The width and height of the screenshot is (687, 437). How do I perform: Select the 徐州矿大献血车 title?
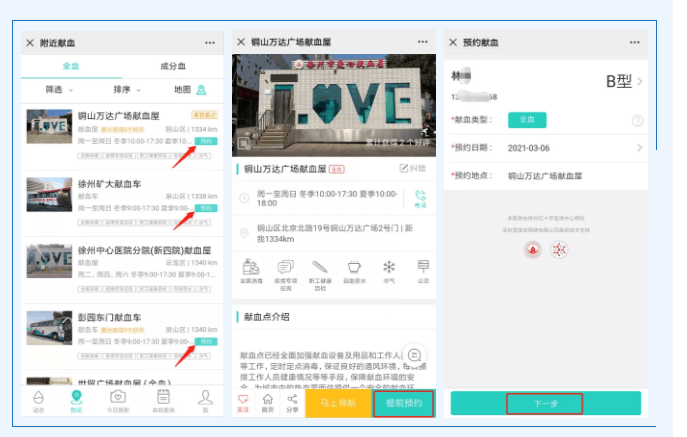pos(110,184)
